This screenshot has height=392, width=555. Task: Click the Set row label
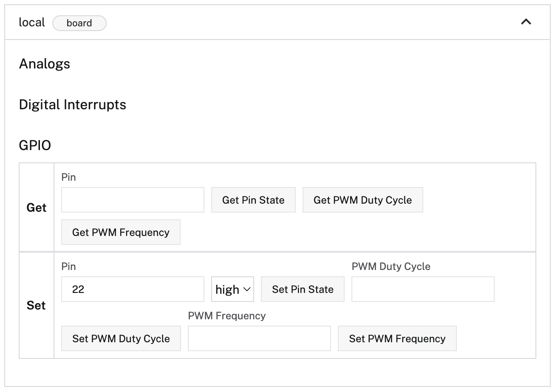[x=36, y=306]
